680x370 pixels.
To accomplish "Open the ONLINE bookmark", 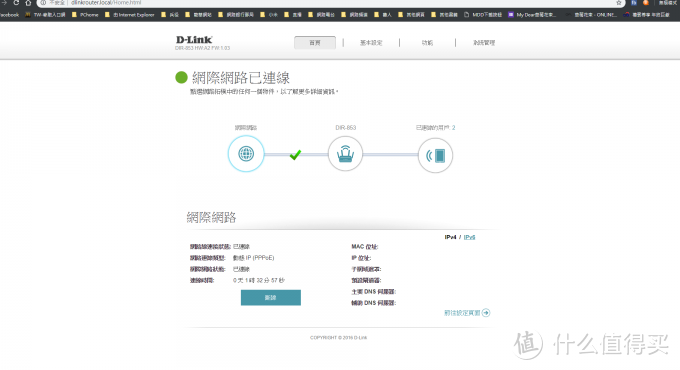I will [591, 15].
